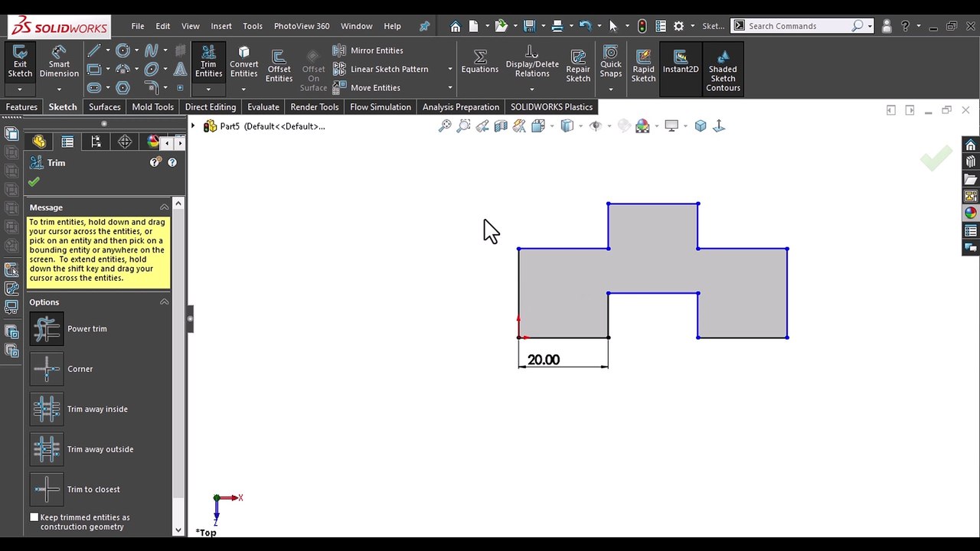This screenshot has height=551, width=980.
Task: Click the Save icon in toolbar
Action: (x=528, y=26)
